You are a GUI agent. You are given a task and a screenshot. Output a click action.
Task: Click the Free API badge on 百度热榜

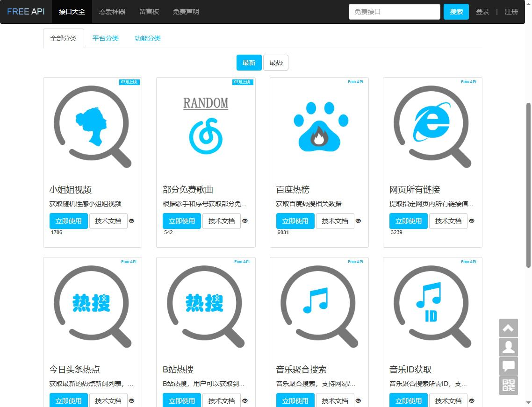pos(355,82)
